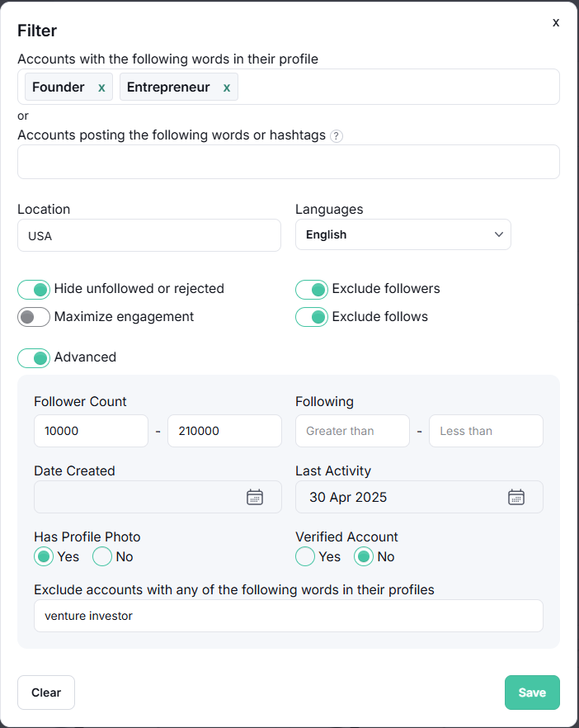Open the Date Created calendar picker
579x728 pixels.
click(255, 497)
